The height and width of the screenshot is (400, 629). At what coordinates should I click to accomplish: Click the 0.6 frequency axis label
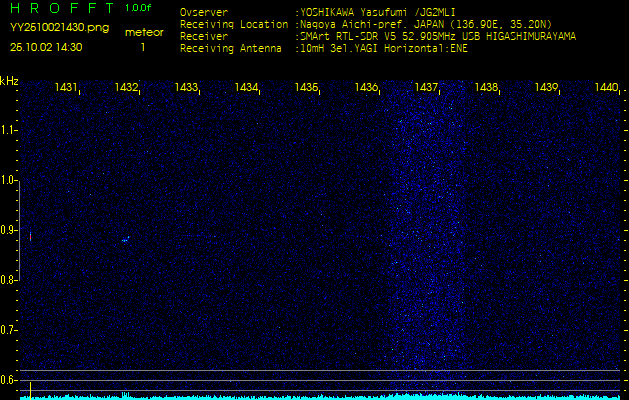[7, 380]
